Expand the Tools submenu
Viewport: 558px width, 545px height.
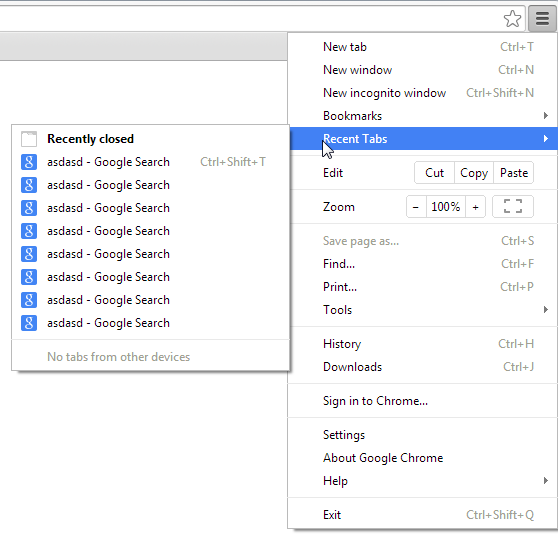(x=423, y=310)
